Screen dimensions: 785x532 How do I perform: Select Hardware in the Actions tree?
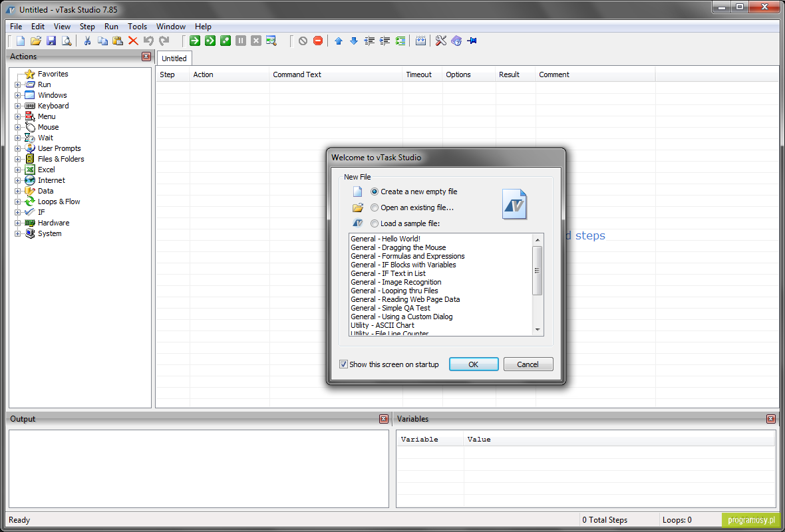[54, 223]
